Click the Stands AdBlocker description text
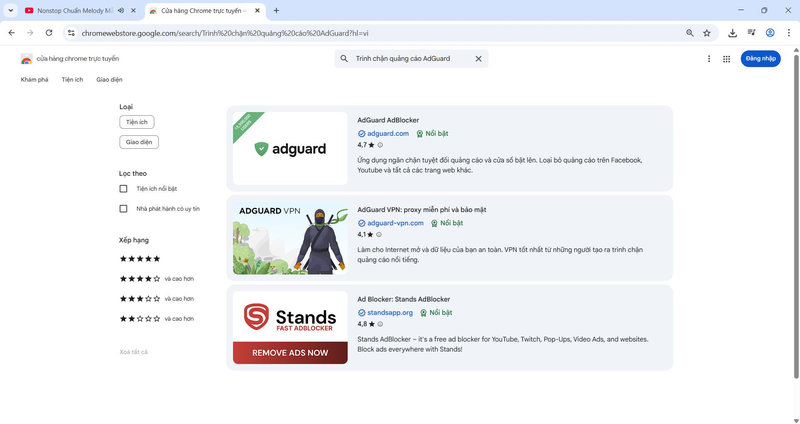The image size is (800, 424). (x=503, y=344)
